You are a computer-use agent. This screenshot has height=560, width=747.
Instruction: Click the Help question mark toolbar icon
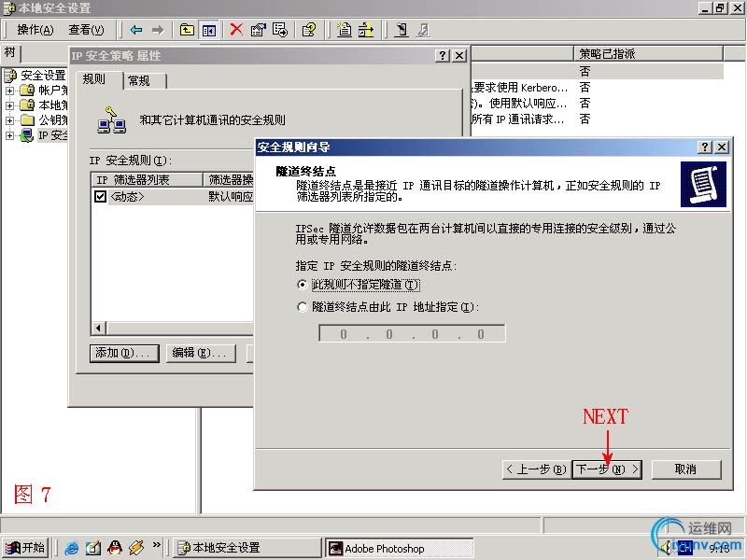308,30
